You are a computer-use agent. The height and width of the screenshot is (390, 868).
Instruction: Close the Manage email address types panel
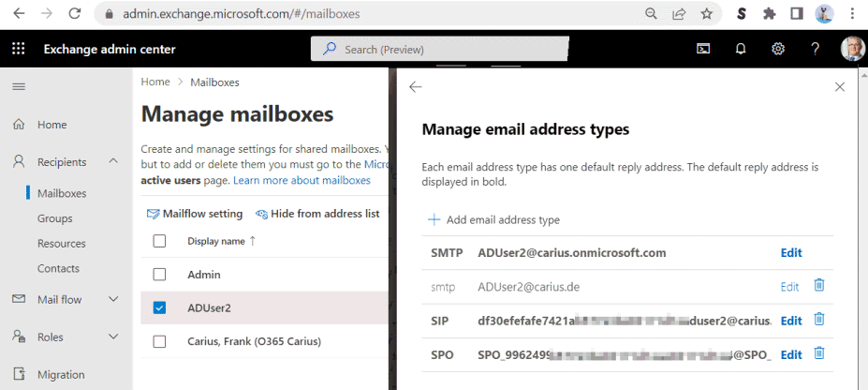click(x=840, y=87)
